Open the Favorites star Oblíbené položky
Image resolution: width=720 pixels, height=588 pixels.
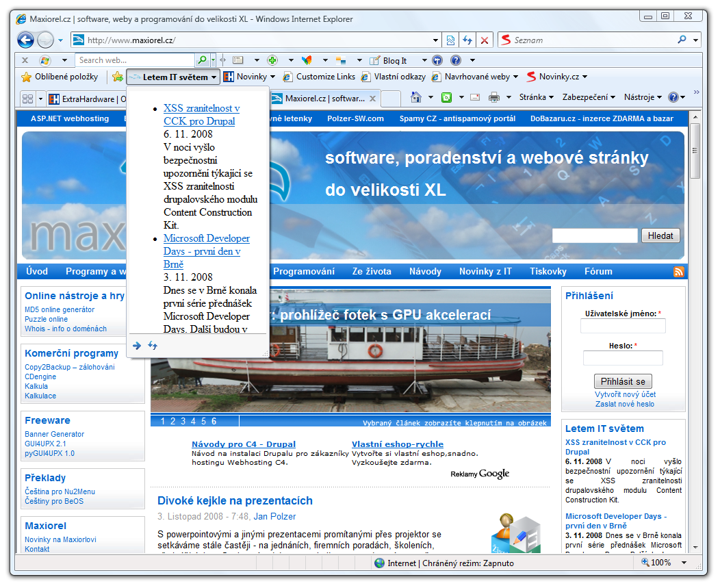(x=60, y=77)
